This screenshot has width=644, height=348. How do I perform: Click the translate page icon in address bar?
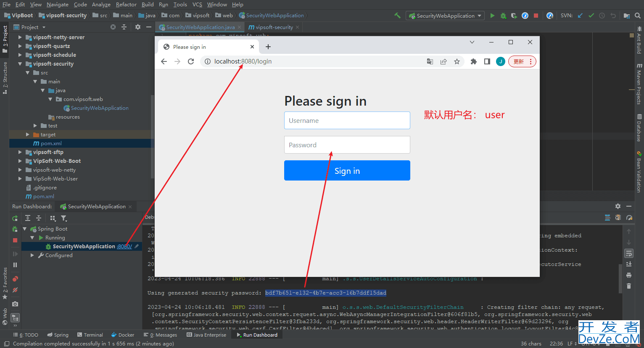click(x=430, y=61)
